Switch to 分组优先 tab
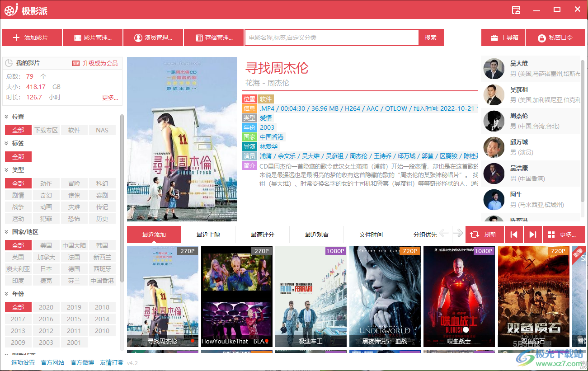 tap(425, 235)
